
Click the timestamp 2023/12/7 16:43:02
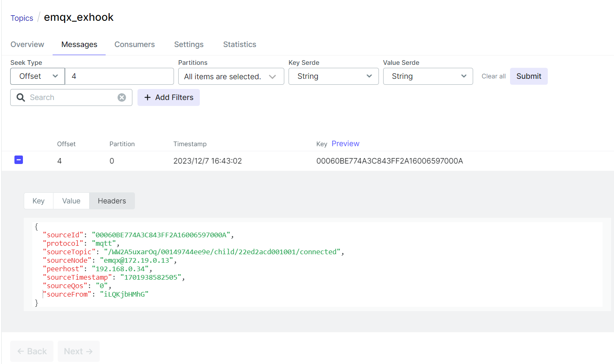pos(207,161)
